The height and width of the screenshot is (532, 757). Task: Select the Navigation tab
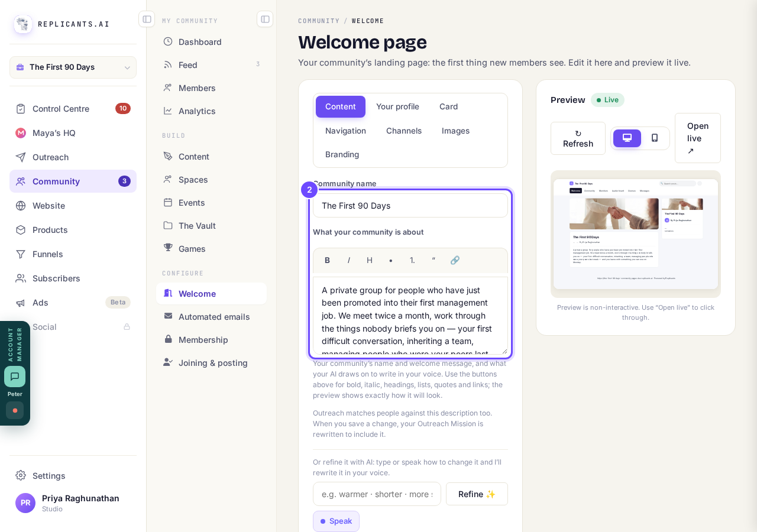pyautogui.click(x=345, y=131)
